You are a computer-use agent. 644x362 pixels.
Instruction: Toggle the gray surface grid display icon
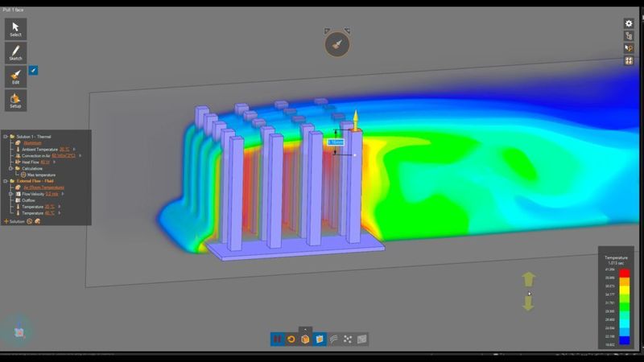[x=361, y=339]
